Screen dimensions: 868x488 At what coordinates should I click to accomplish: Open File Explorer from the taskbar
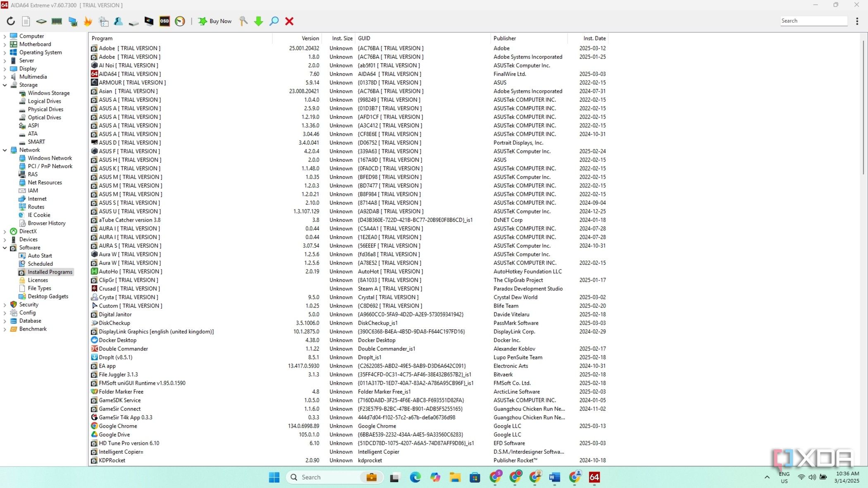[x=455, y=478]
